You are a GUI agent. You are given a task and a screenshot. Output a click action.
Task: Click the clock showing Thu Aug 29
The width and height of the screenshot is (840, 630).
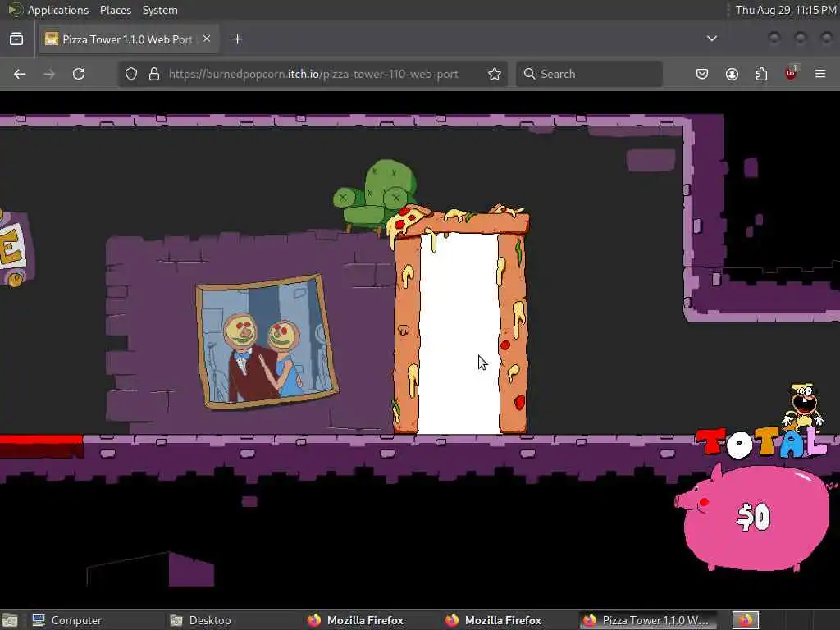click(785, 10)
